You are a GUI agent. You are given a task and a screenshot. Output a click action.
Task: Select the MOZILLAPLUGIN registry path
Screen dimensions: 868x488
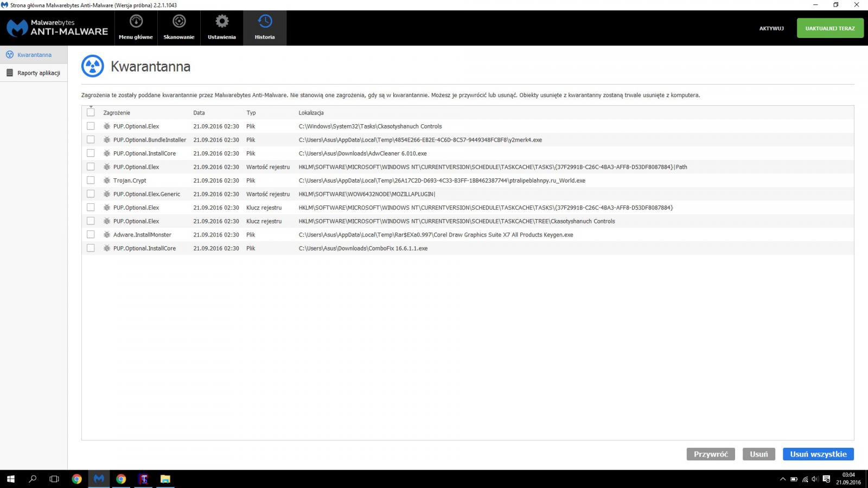[367, 194]
